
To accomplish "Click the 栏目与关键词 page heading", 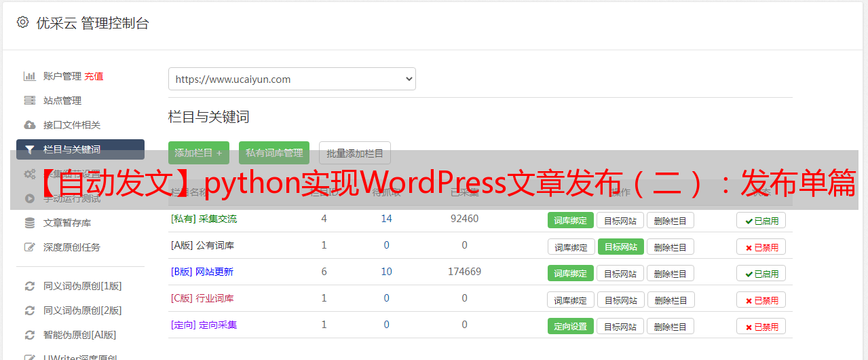I will [209, 117].
